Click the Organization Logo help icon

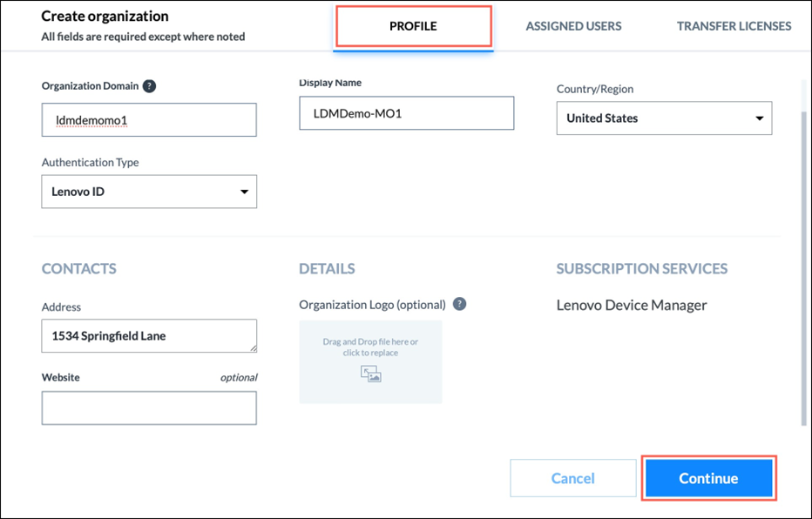[459, 304]
